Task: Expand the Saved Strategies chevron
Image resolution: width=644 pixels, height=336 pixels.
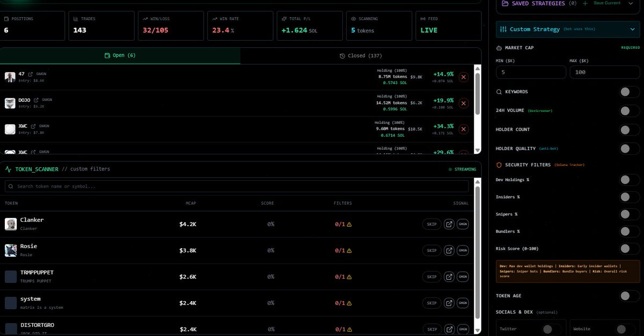Action: [631, 3]
